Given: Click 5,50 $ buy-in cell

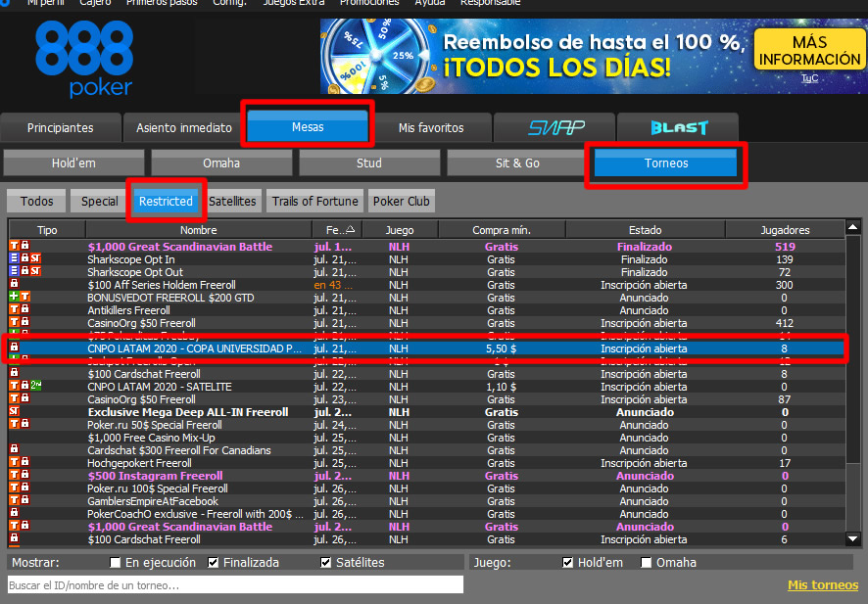Looking at the screenshot, I should [501, 348].
